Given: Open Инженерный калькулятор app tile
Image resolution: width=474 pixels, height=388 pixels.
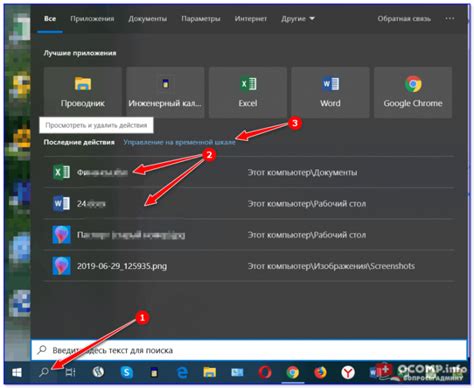Looking at the screenshot, I should click(x=165, y=92).
